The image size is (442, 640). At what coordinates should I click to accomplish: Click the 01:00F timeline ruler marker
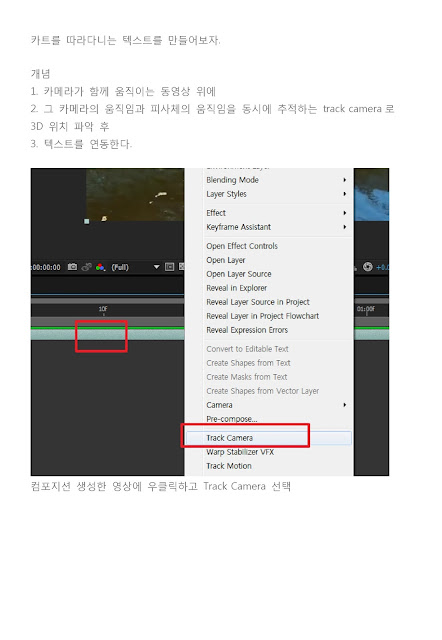coord(366,309)
